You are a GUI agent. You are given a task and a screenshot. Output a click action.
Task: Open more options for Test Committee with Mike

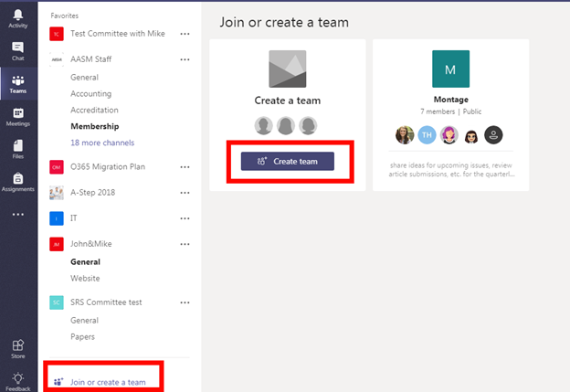click(185, 34)
